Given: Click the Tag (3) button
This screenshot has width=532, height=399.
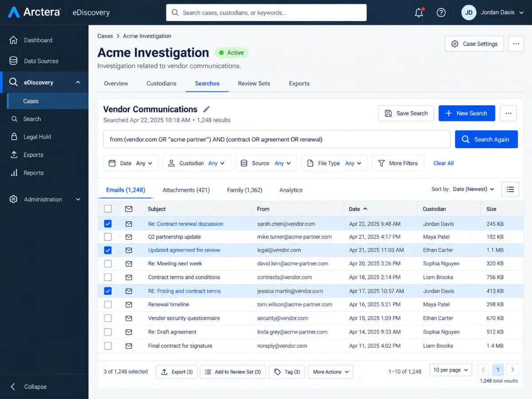Looking at the screenshot, I should click(x=287, y=372).
